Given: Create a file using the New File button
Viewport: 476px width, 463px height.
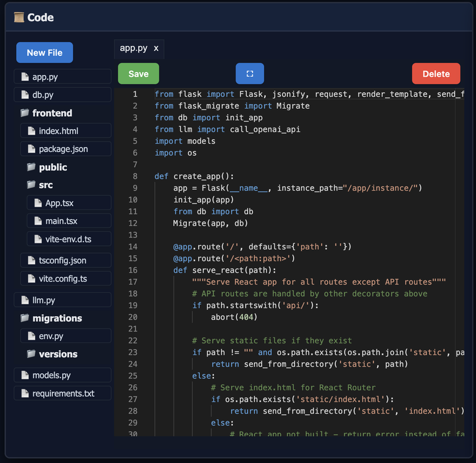Looking at the screenshot, I should click(x=44, y=52).
